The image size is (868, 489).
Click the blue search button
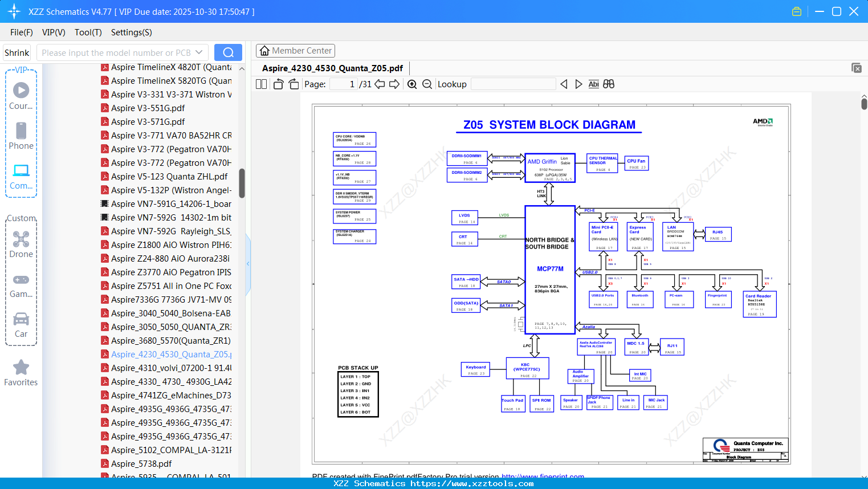228,52
